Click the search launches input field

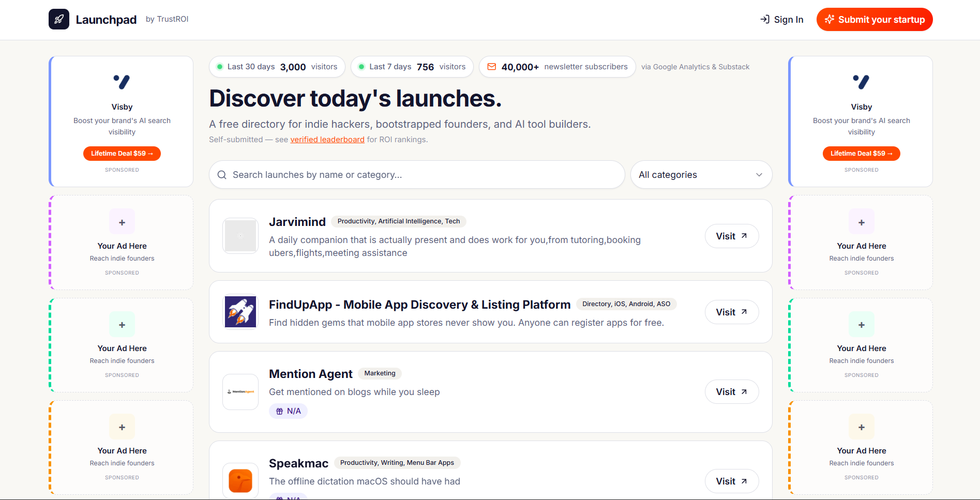pos(414,174)
